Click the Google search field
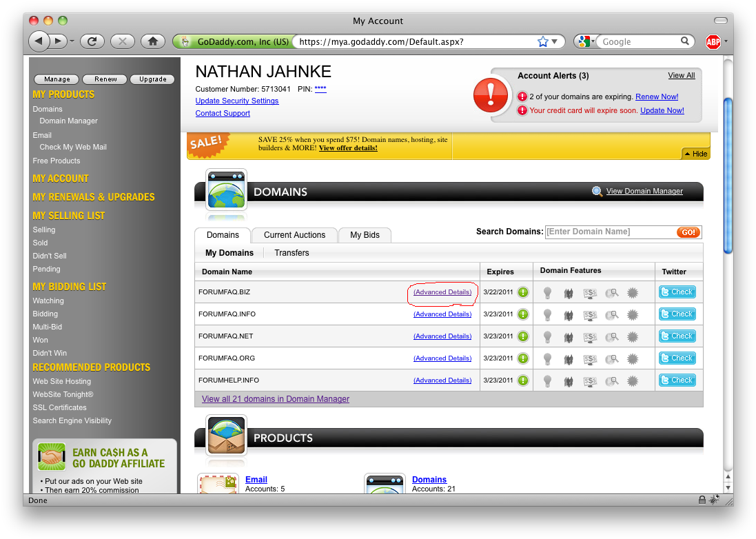 coord(639,41)
